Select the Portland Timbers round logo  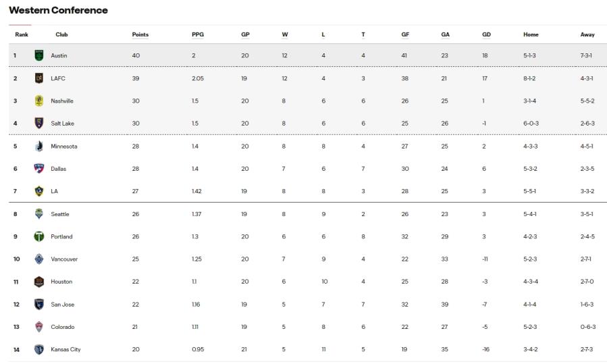coord(39,236)
